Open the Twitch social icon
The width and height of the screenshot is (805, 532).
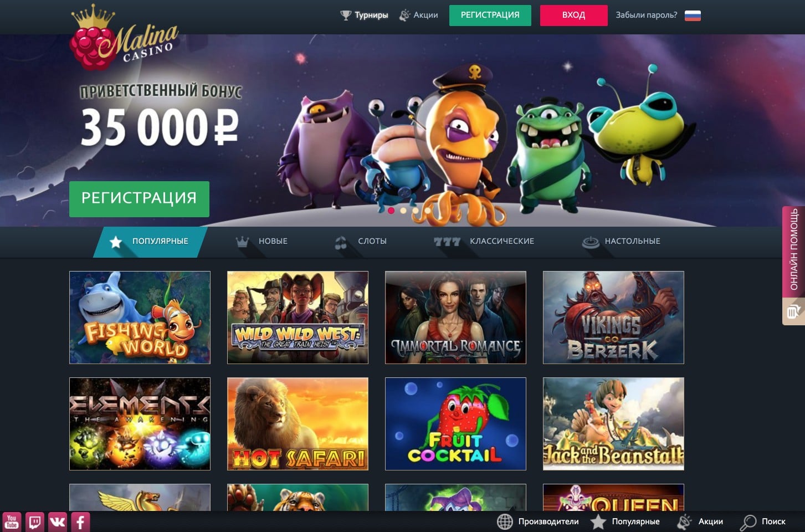pos(34,522)
